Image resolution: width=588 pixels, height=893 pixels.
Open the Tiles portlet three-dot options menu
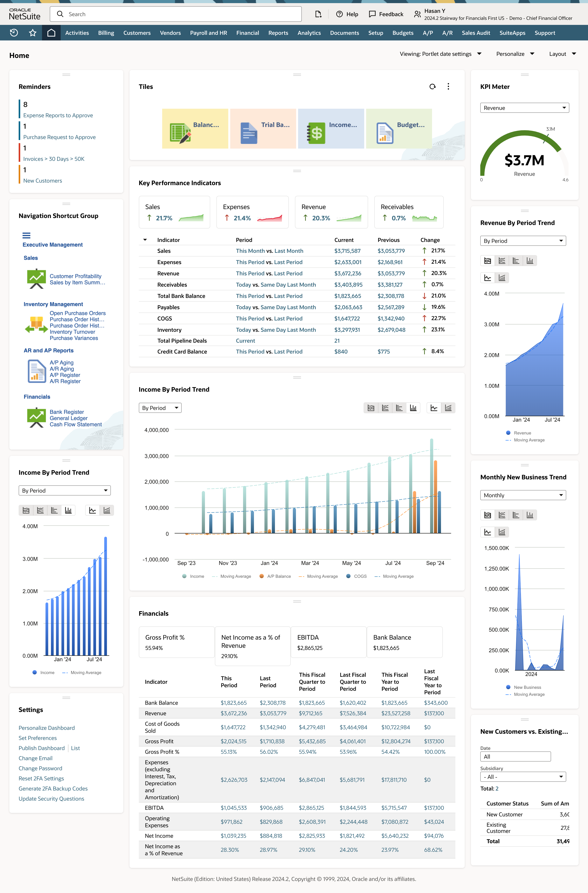click(x=448, y=86)
